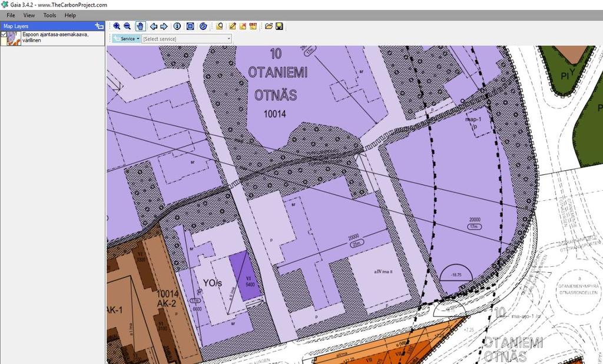Select the Zoom Out tool
The image size is (603, 364).
pyautogui.click(x=127, y=26)
